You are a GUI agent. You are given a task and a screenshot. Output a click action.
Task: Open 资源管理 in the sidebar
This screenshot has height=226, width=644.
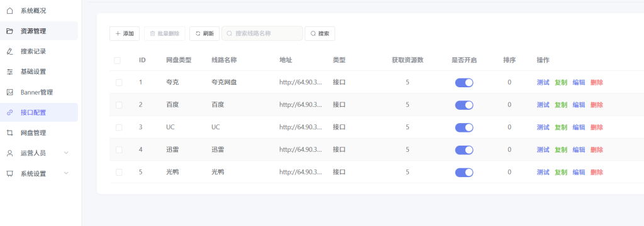coord(39,31)
